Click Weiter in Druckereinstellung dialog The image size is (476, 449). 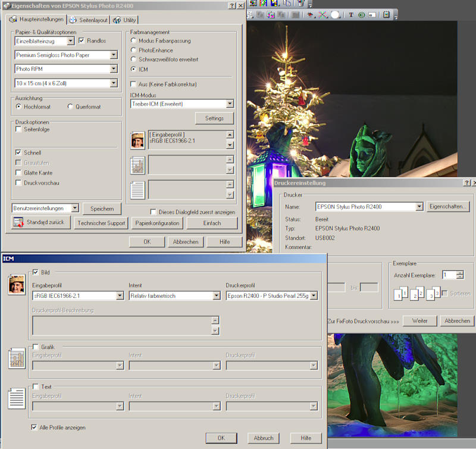[420, 321]
